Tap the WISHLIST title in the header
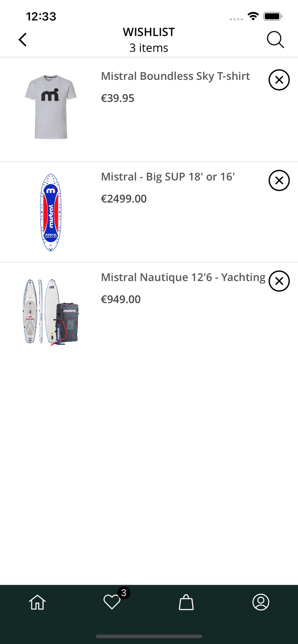The width and height of the screenshot is (298, 644). coord(149,32)
